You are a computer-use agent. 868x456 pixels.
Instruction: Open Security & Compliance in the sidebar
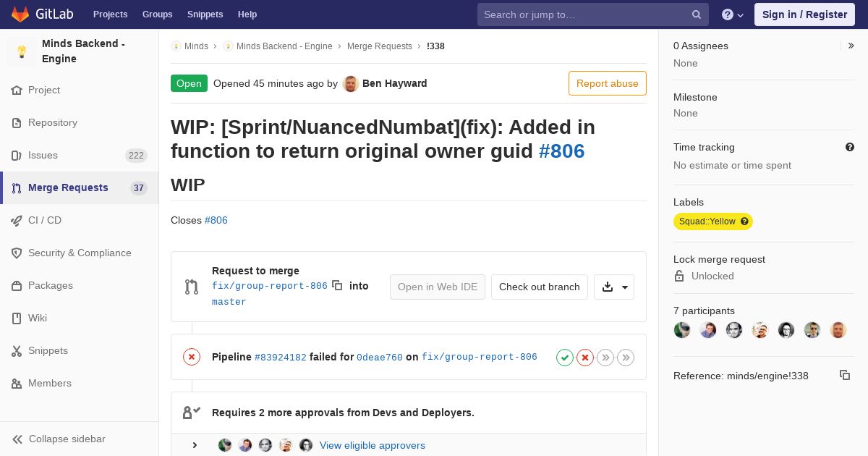pos(80,253)
